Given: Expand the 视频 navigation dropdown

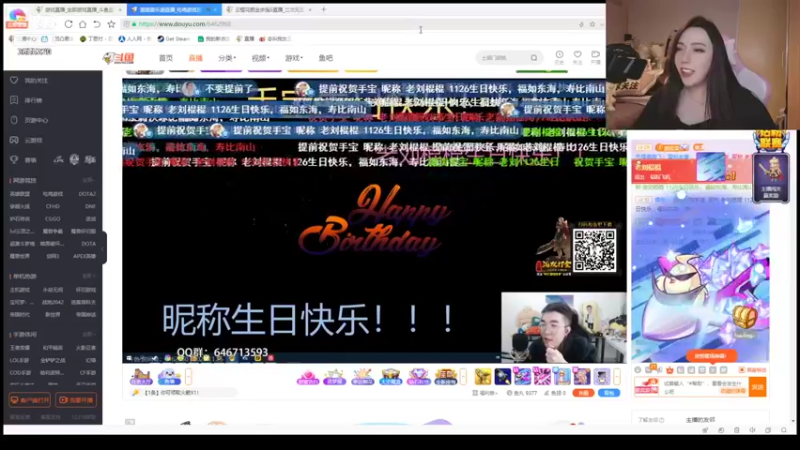Looking at the screenshot, I should (x=260, y=58).
